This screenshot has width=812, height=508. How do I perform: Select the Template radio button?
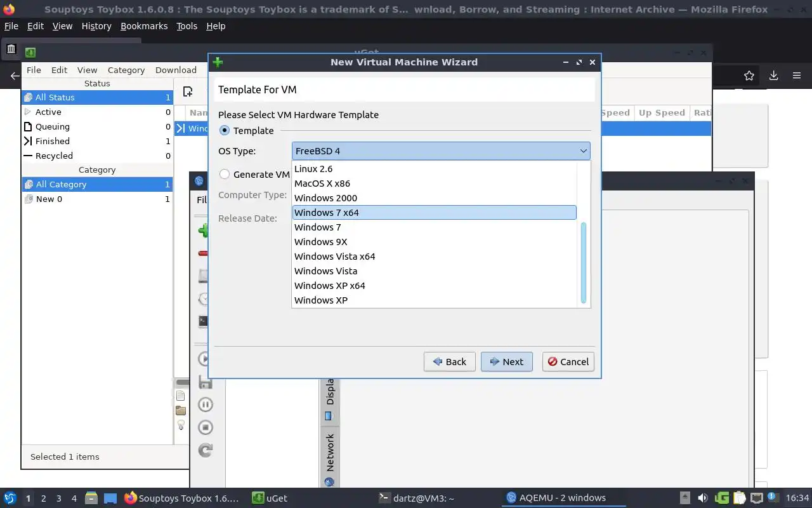225,130
